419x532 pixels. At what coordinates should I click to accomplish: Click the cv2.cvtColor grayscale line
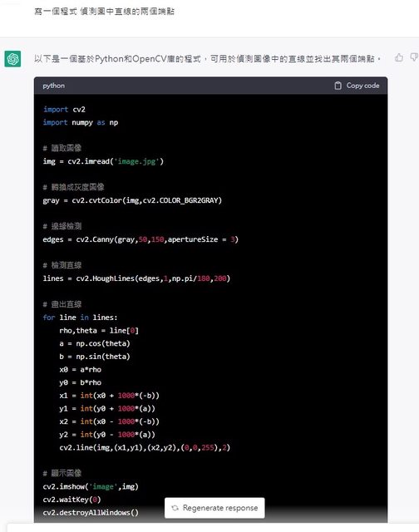132,200
